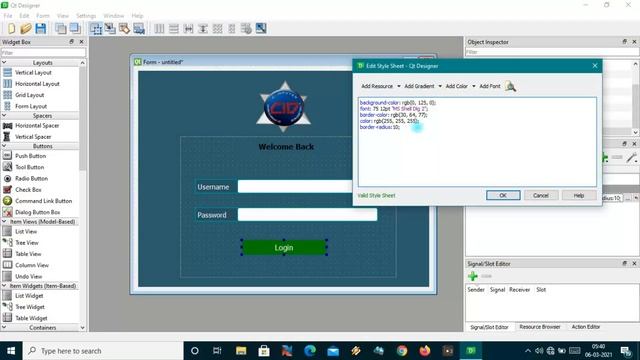The image size is (640, 360).
Task: Click Break Layout toolbar icon
Action: click(246, 29)
